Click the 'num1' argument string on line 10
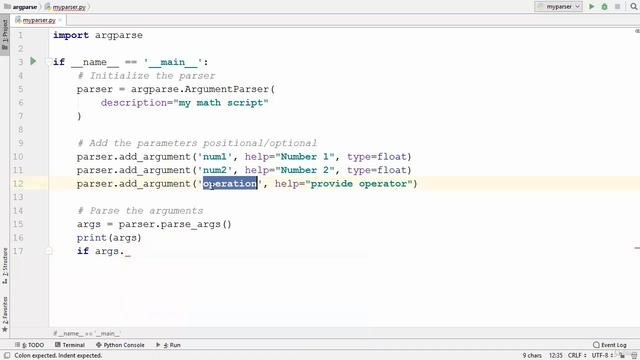The height and width of the screenshot is (360, 640). pyautogui.click(x=215, y=157)
